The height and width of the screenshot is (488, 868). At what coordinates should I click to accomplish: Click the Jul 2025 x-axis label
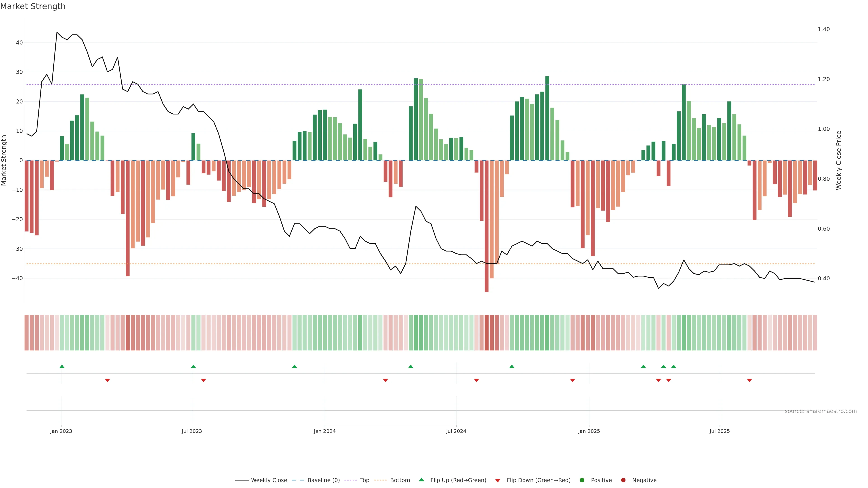pos(719,431)
